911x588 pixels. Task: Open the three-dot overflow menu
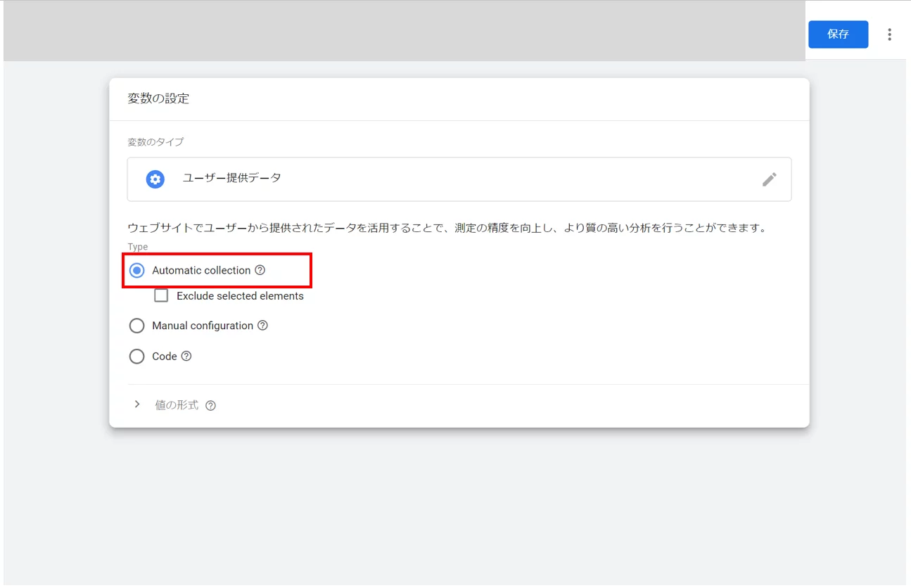(889, 34)
